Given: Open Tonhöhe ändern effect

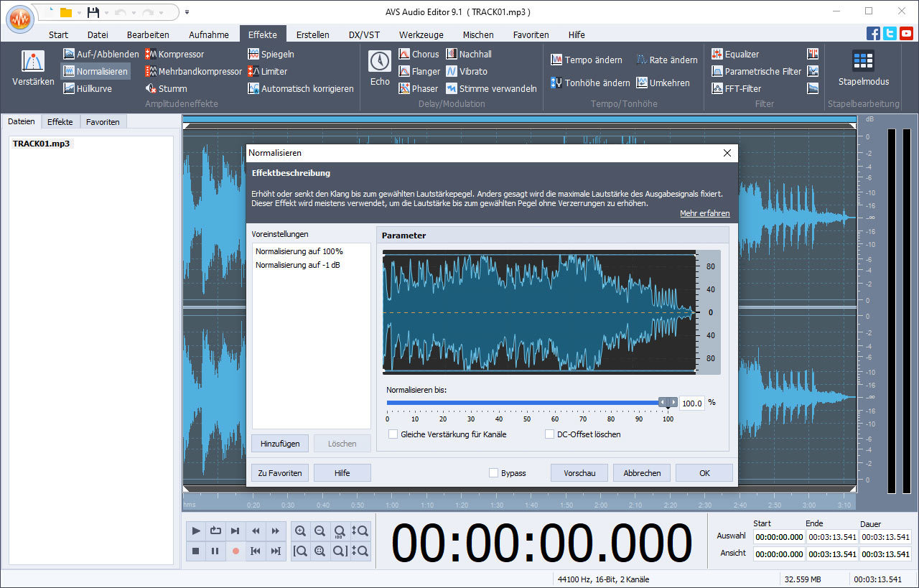Looking at the screenshot, I should (590, 83).
